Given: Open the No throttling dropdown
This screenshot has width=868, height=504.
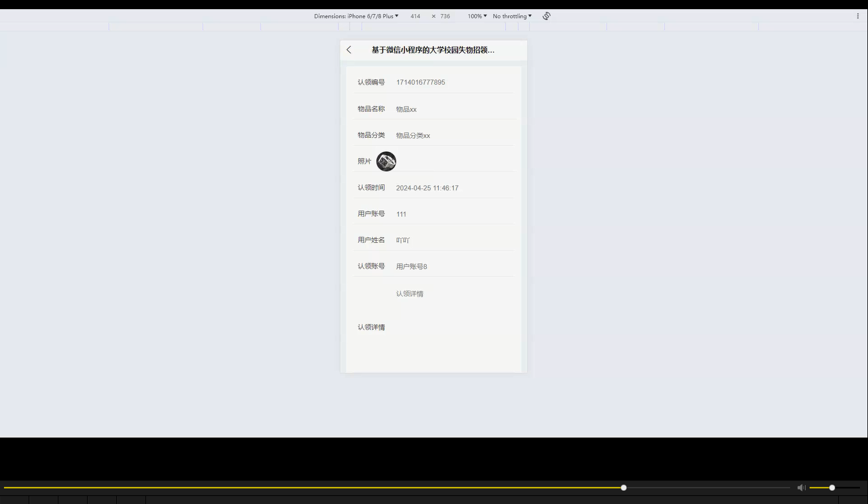Looking at the screenshot, I should point(511,16).
